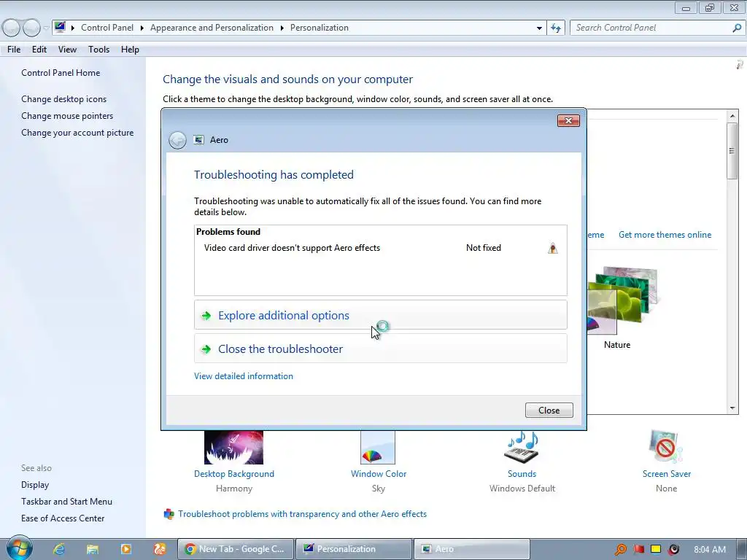Click the Back navigation button in Explorer window
747x560 pixels.
click(12, 28)
